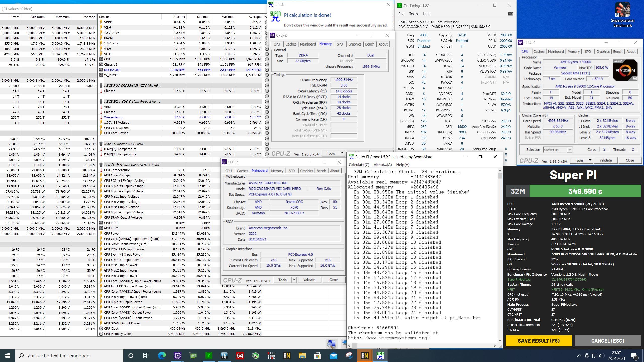Click the green graphics card taskbar icon
The height and width of the screenshot is (362, 644).
click(193, 356)
